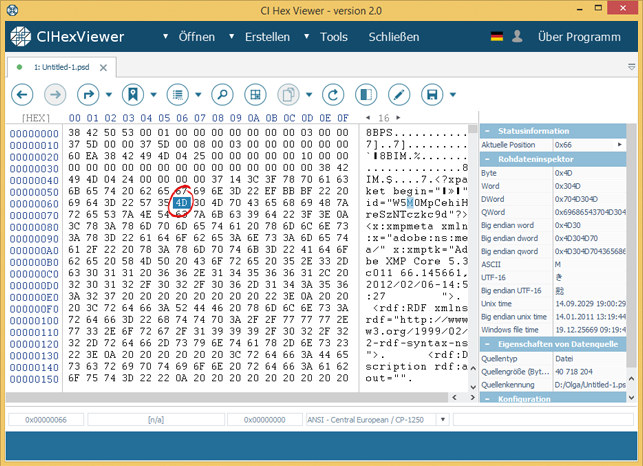Click the Quellentyp value Datei
This screenshot has height=466, width=643.
point(564,359)
